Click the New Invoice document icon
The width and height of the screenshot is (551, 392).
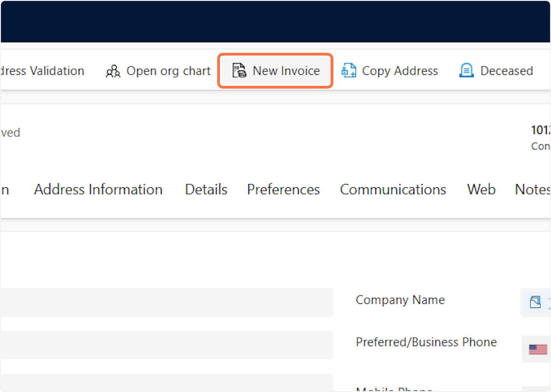click(238, 71)
